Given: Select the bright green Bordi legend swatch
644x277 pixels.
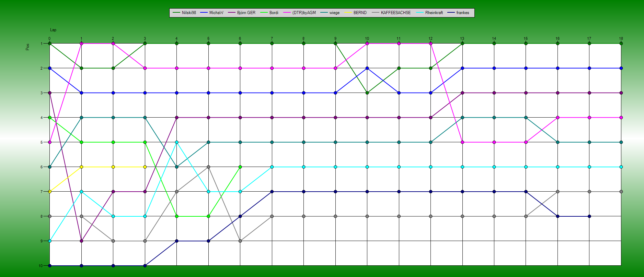Looking at the screenshot, I should click(x=264, y=13).
